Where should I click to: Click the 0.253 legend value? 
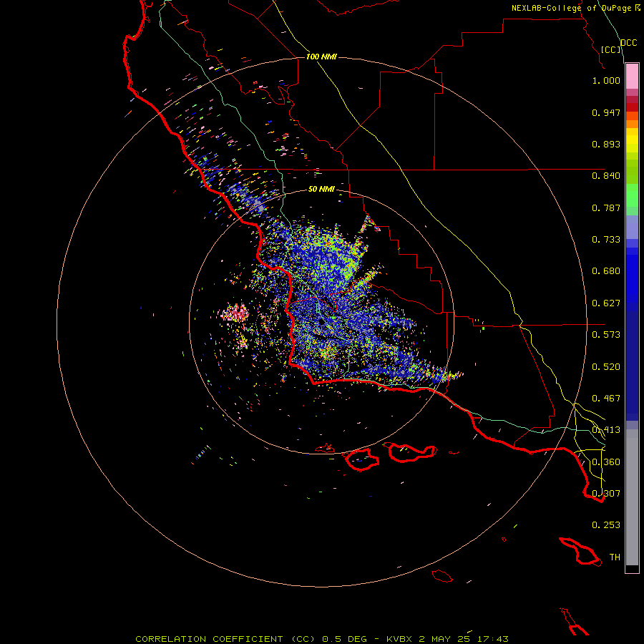[606, 525]
